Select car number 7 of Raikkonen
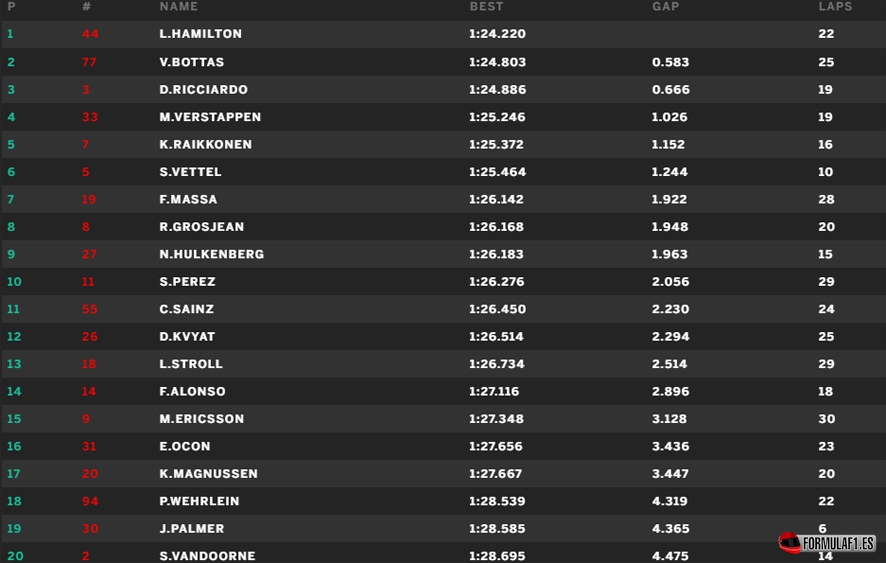Viewport: 886px width, 563px height. click(x=85, y=144)
